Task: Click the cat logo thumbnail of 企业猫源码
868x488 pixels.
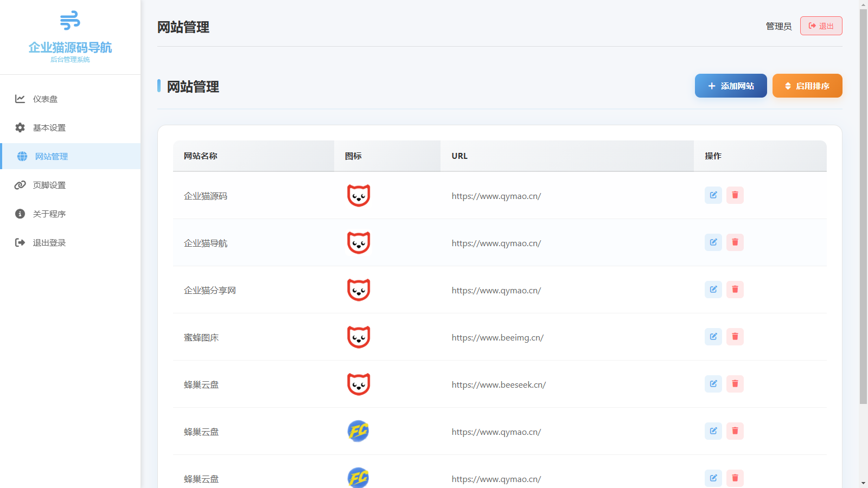Action: (359, 196)
